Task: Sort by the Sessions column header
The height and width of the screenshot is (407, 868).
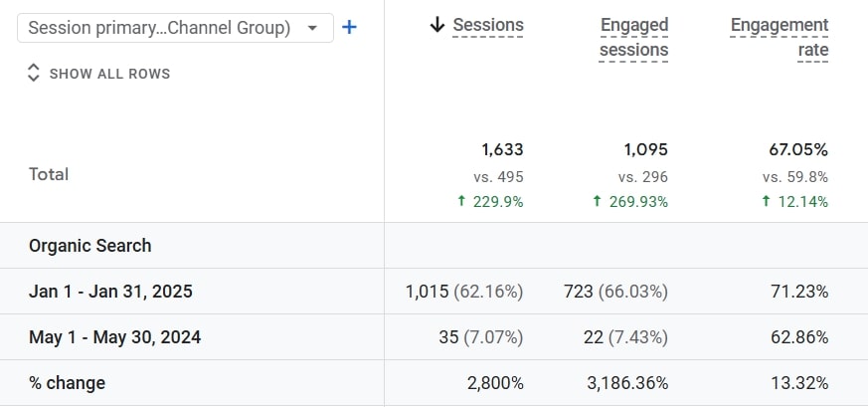Action: click(x=487, y=25)
